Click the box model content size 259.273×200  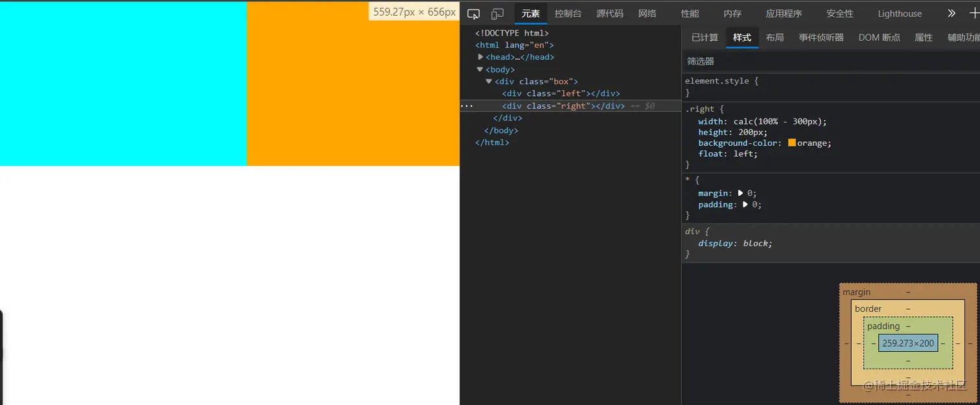(x=908, y=343)
